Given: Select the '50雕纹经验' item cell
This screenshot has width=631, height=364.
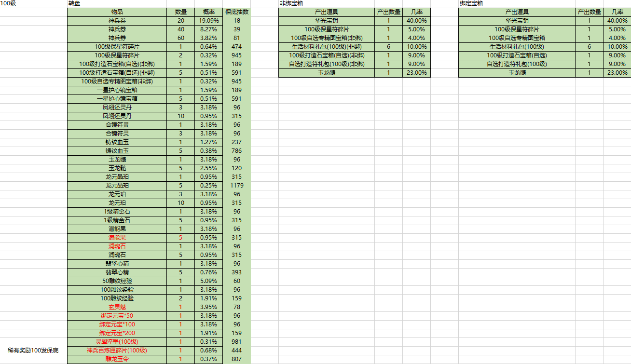Looking at the screenshot, I should click(x=117, y=281).
